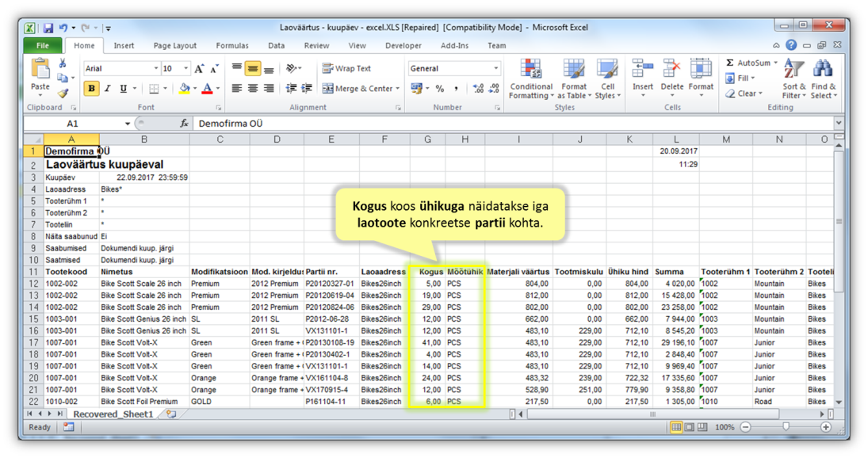Click Decrease Indent icon
This screenshot has width=868, height=458.
291,89
